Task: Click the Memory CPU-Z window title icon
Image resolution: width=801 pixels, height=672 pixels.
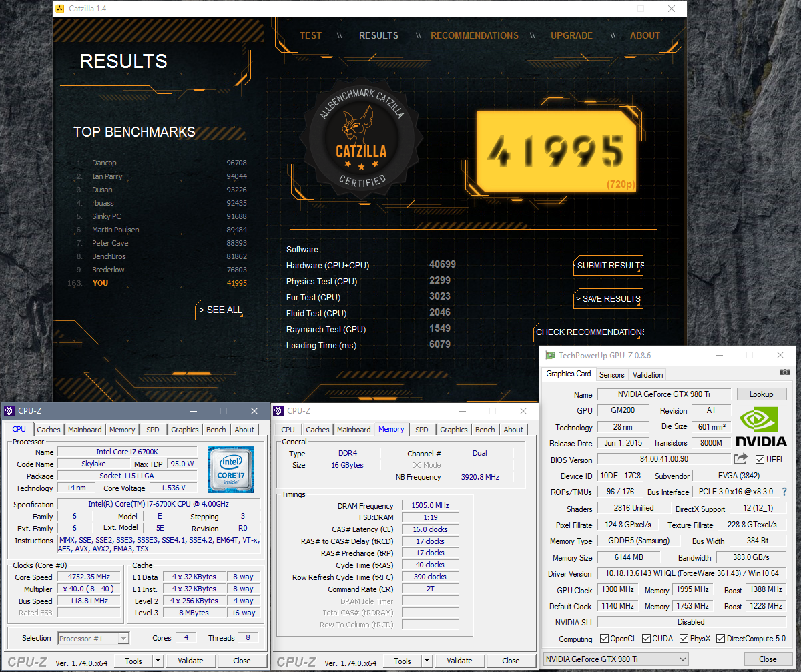Action: [279, 411]
